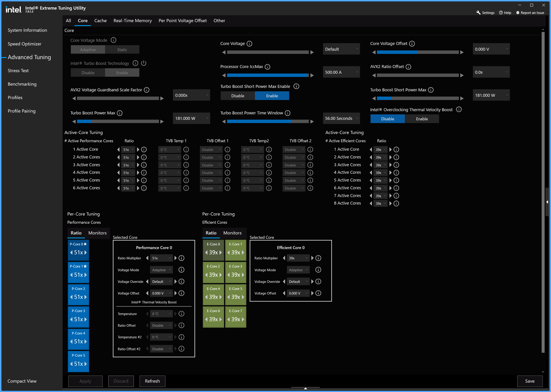Open Turbo Boost Power Max 181.000 W dropdown
The width and height of the screenshot is (551, 392).
pos(191,118)
